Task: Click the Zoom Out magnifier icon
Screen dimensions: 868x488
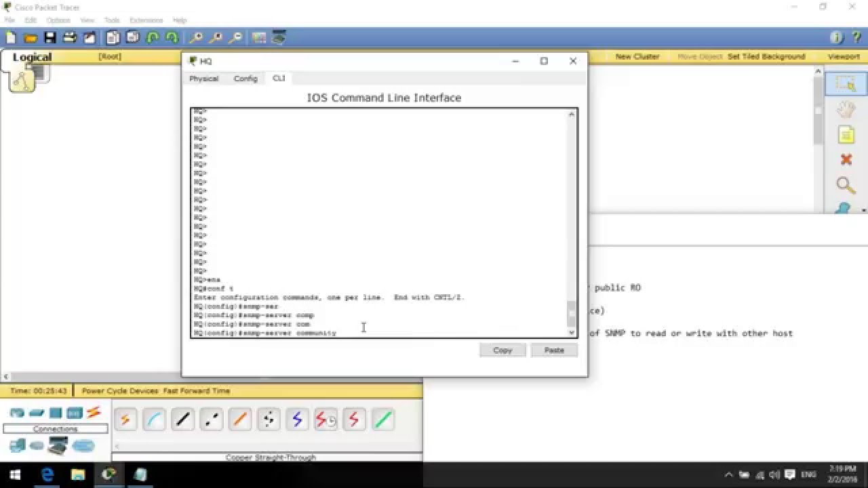Action: pos(235,38)
